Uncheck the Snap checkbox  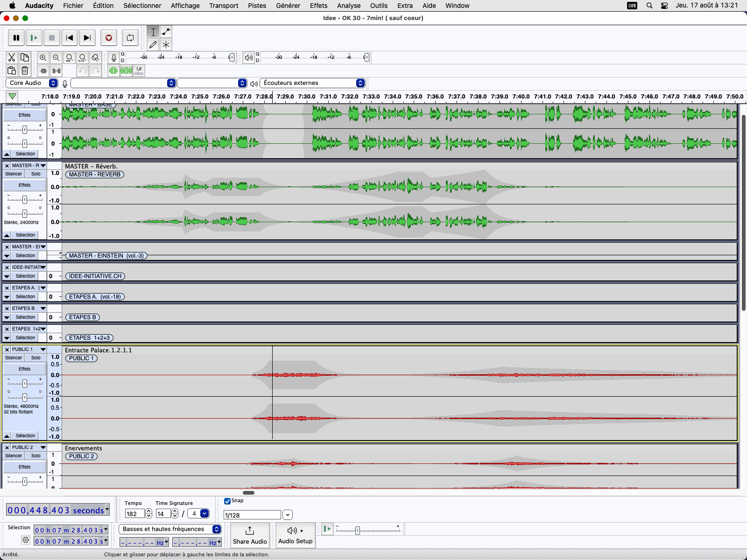point(227,501)
